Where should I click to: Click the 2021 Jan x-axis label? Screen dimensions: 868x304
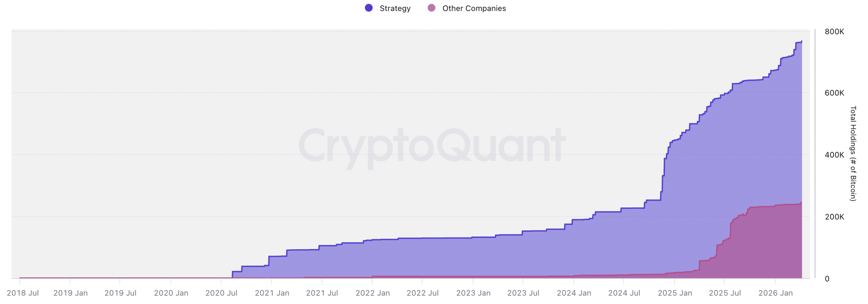pyautogui.click(x=272, y=292)
